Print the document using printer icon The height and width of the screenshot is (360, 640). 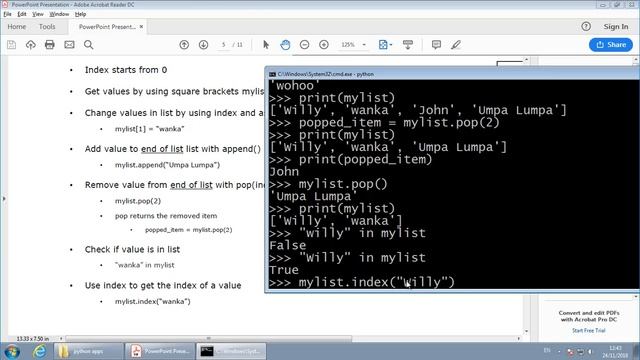(50, 44)
